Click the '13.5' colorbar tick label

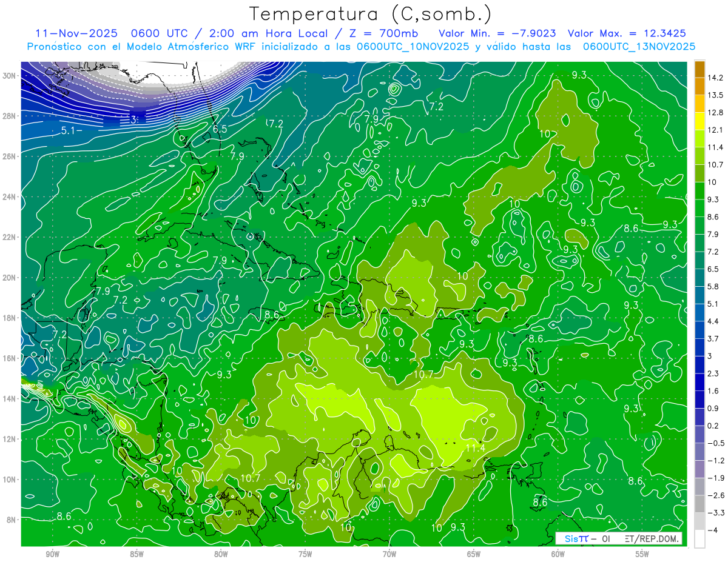[716, 95]
